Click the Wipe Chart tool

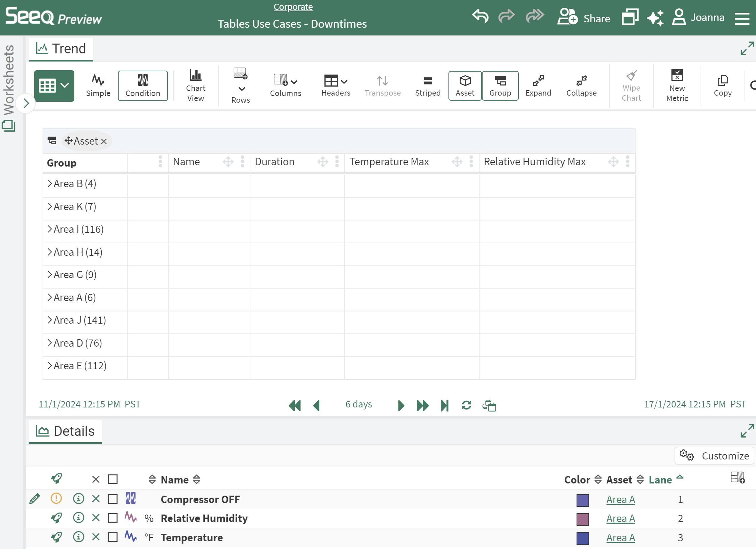tap(631, 86)
